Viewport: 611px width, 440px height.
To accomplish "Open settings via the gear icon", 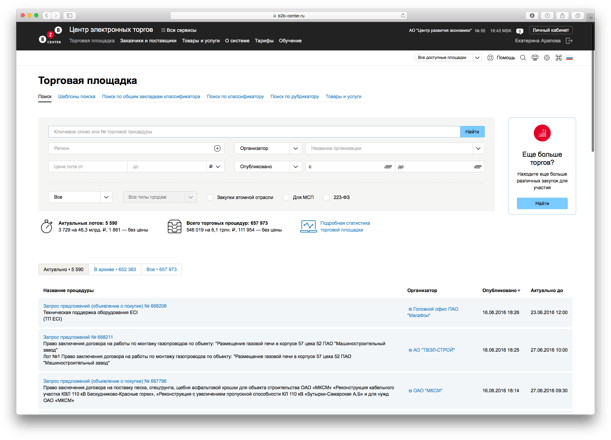I will 547,58.
